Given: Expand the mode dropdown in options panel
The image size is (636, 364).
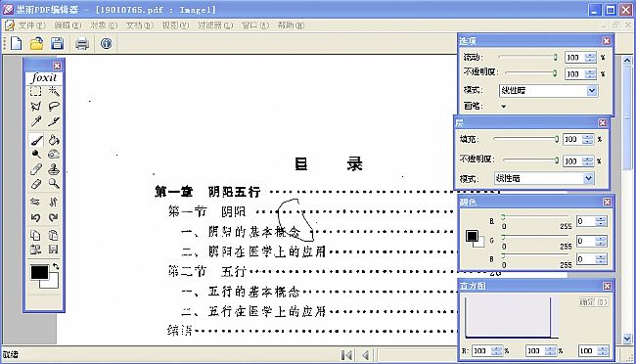Looking at the screenshot, I should (591, 90).
